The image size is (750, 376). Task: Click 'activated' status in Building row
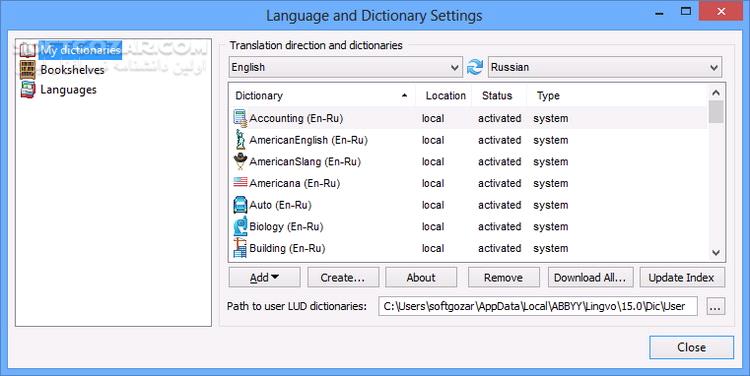[x=499, y=248]
